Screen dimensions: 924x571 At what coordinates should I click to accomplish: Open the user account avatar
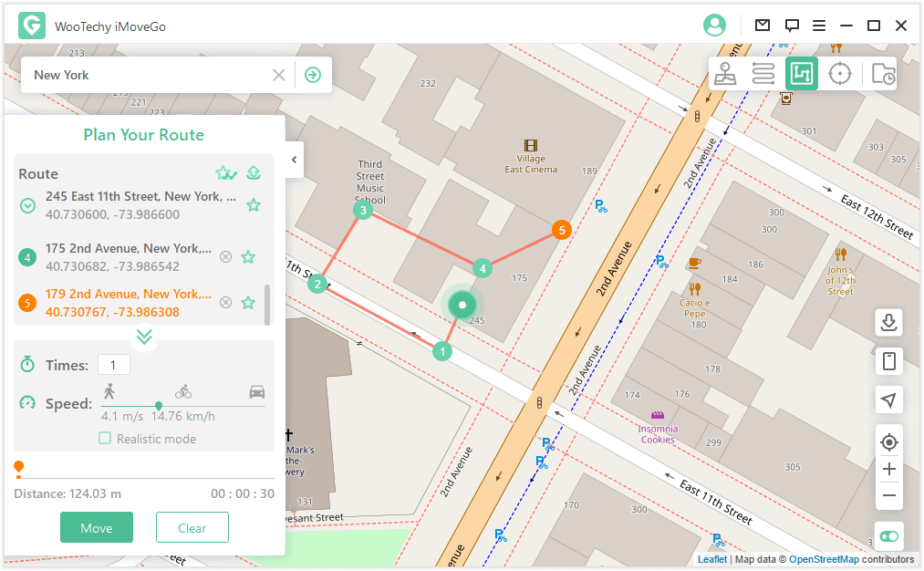[x=714, y=26]
